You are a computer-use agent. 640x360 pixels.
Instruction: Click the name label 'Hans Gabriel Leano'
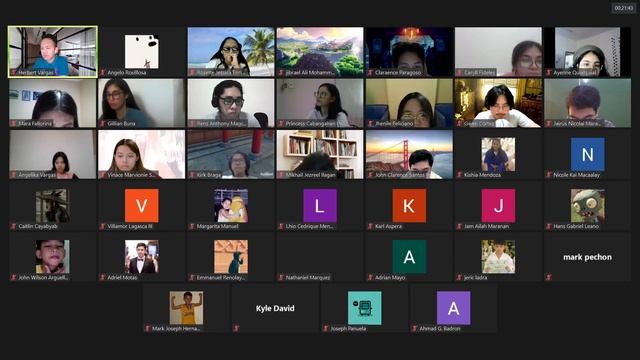[576, 226]
